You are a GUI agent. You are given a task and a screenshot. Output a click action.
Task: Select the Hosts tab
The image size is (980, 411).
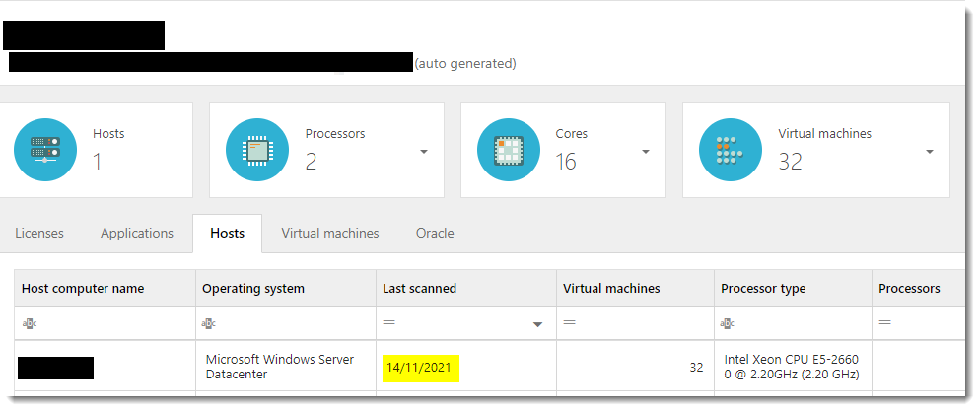[x=228, y=233]
